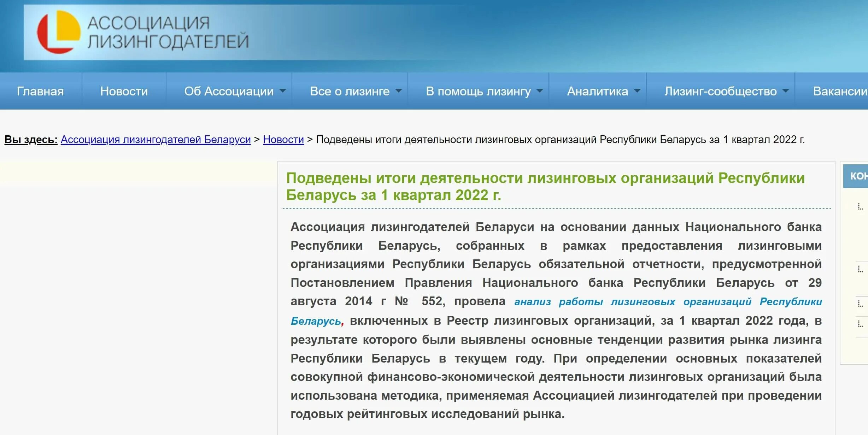Open the В помощь лизингу menu item

(478, 91)
